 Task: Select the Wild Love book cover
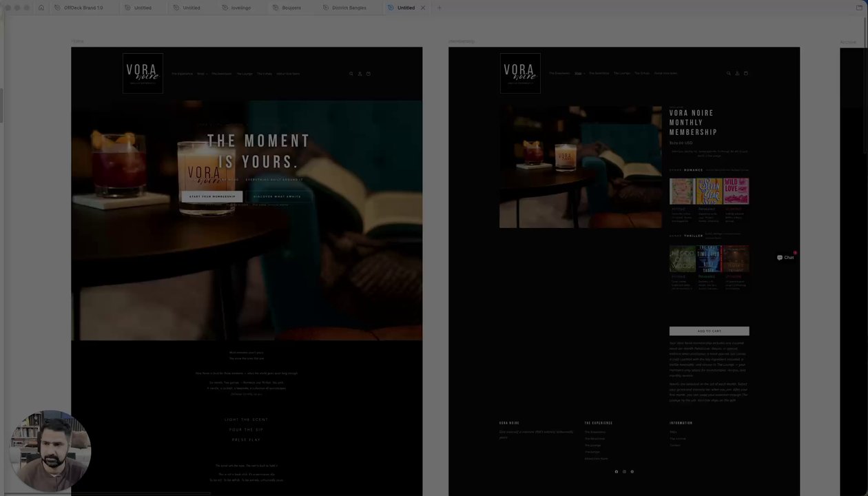(736, 192)
